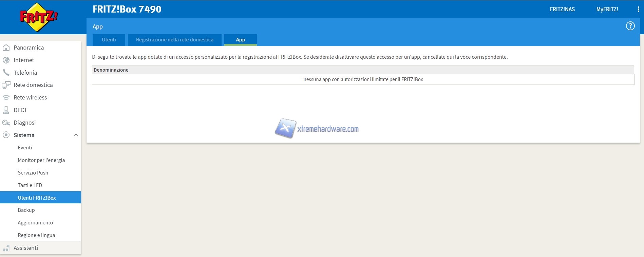Collapse the Sistema menu chevron
Image resolution: width=644 pixels, height=257 pixels.
(76, 135)
